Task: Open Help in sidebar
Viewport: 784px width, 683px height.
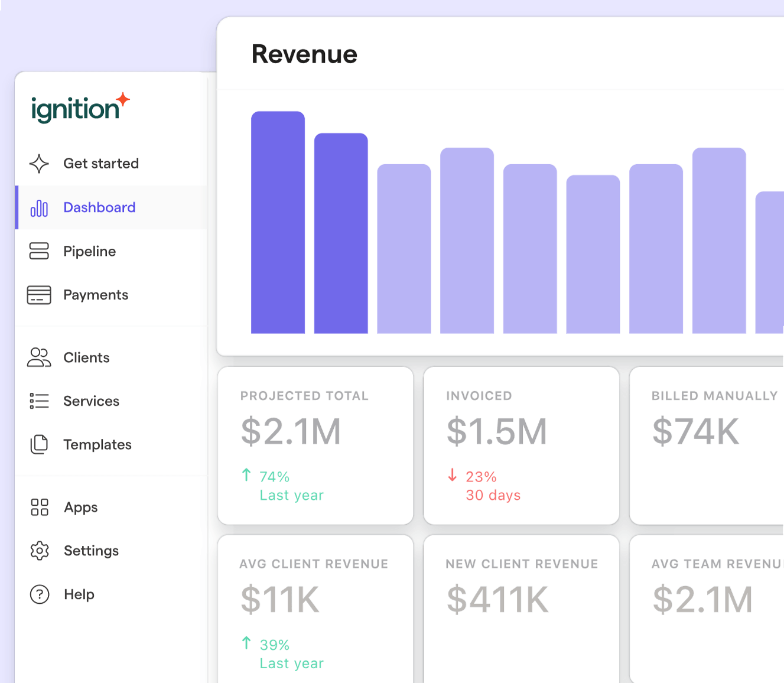Action: point(111,594)
